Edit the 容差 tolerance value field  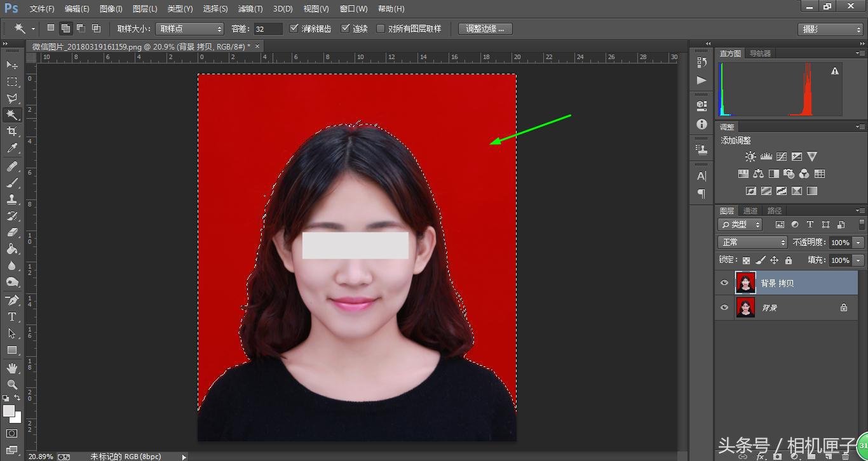point(267,28)
